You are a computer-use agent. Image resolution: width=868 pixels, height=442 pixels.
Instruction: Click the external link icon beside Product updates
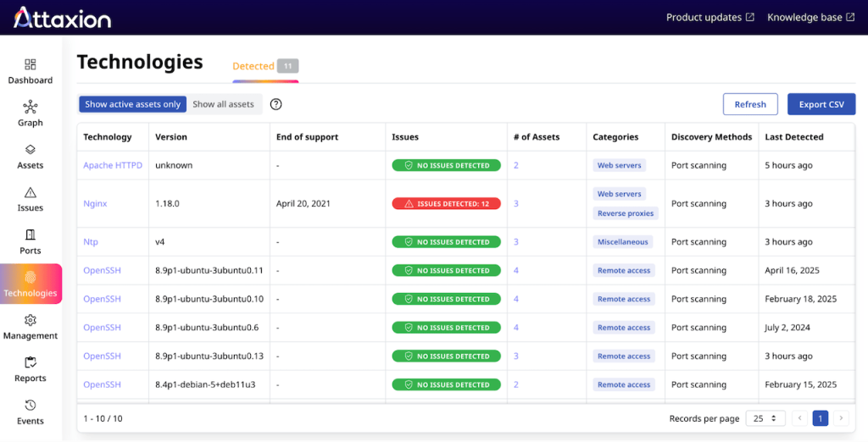pyautogui.click(x=749, y=17)
